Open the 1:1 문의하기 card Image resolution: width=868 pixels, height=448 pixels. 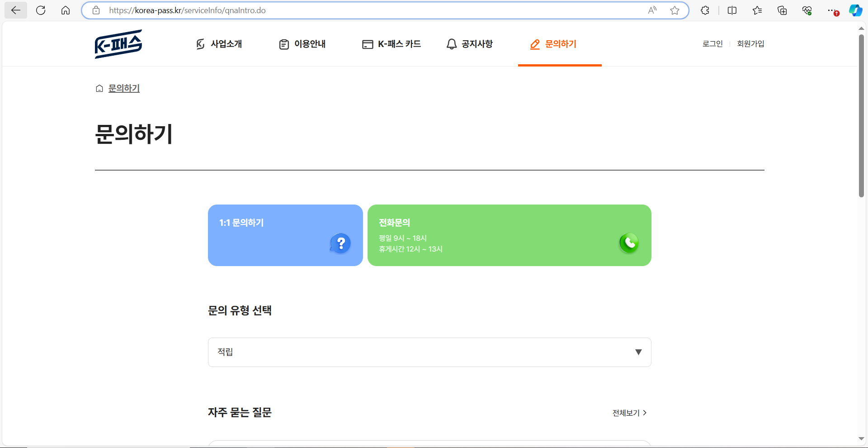click(x=285, y=235)
